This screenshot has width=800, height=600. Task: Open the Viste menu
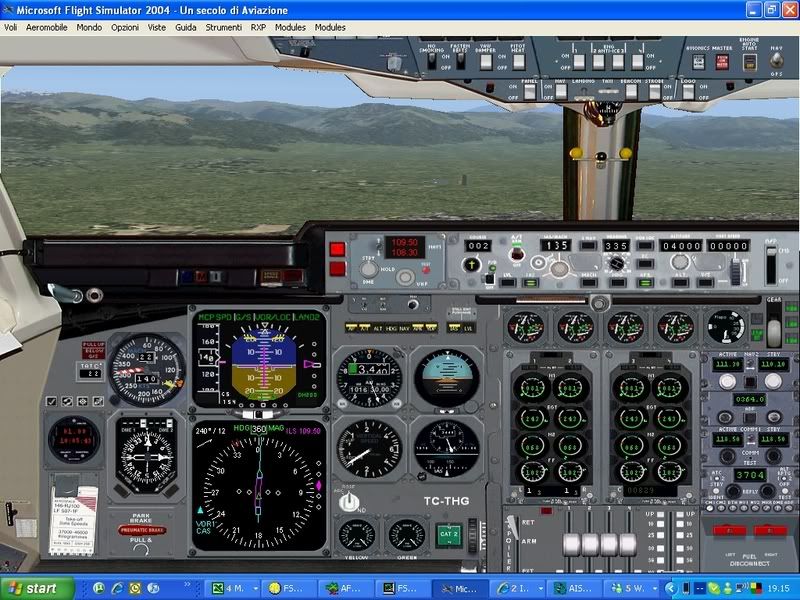(157, 28)
